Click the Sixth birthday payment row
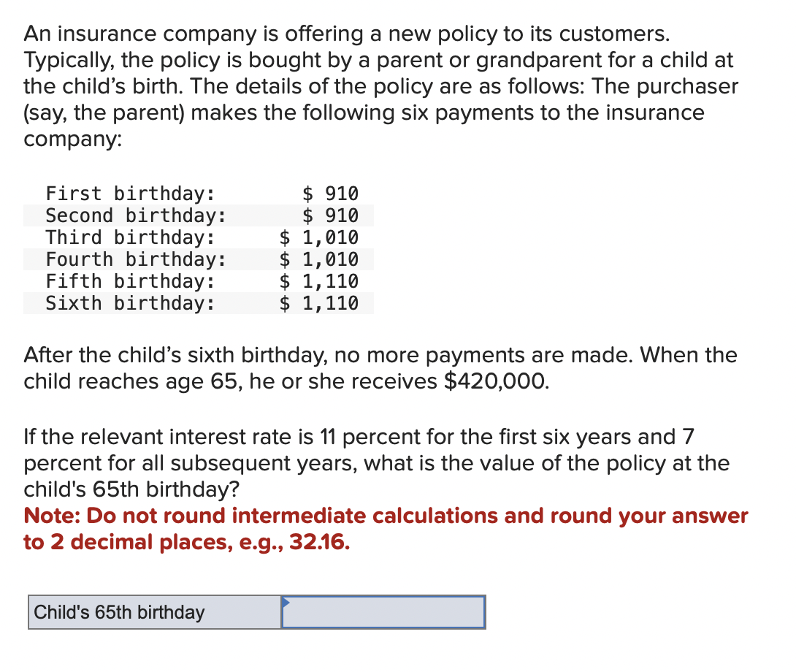 point(199,302)
